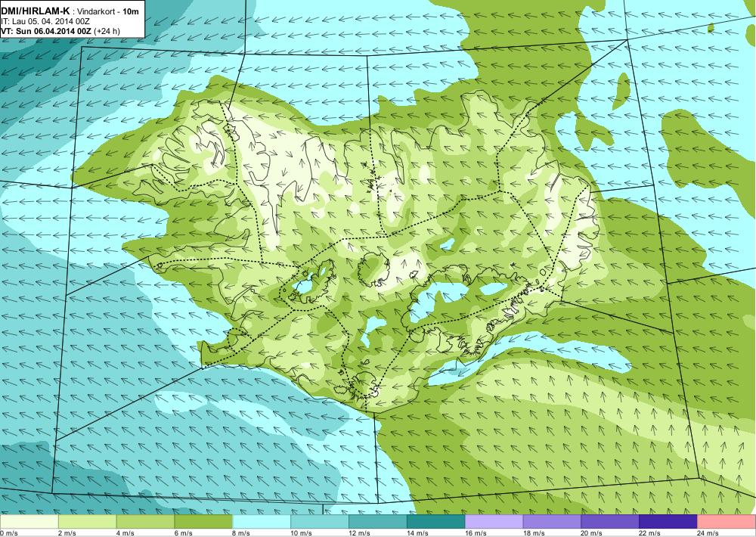The image size is (756, 537).
Task: Click the 18–20 m/s purple legend swatch
Action: coord(552,522)
